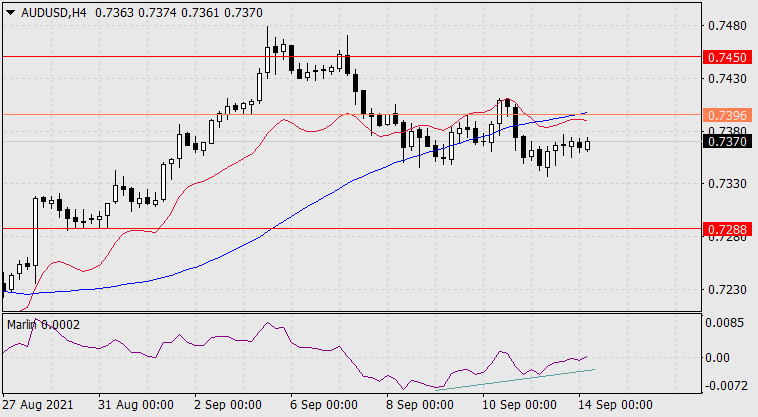This screenshot has height=417, width=758.
Task: Select the 2 Sep 00:00 time marker
Action: click(229, 405)
